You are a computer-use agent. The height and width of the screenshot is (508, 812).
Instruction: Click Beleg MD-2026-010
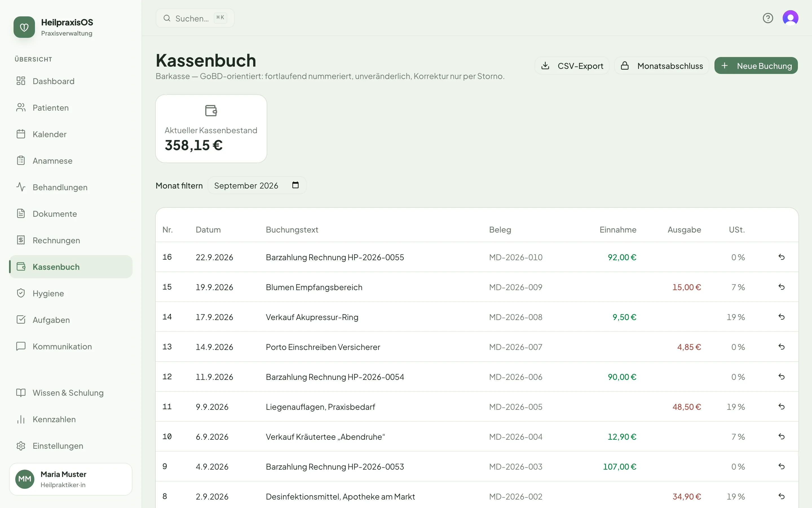(x=515, y=257)
